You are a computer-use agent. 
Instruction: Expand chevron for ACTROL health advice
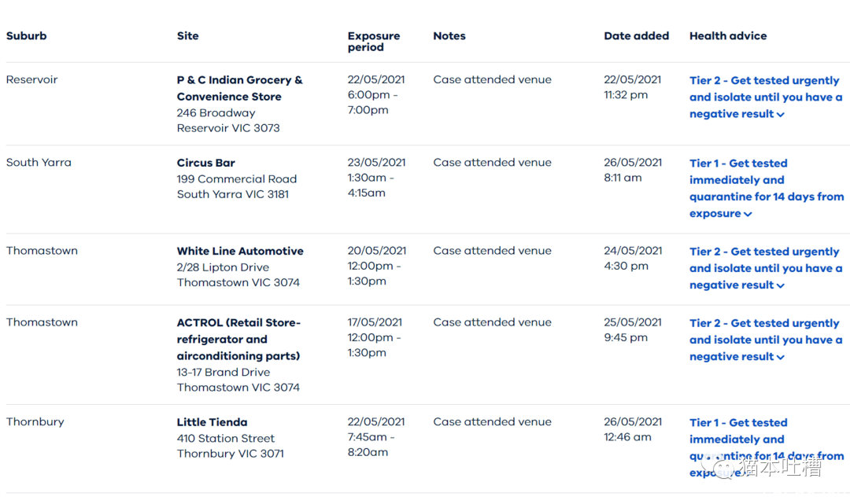pos(781,357)
